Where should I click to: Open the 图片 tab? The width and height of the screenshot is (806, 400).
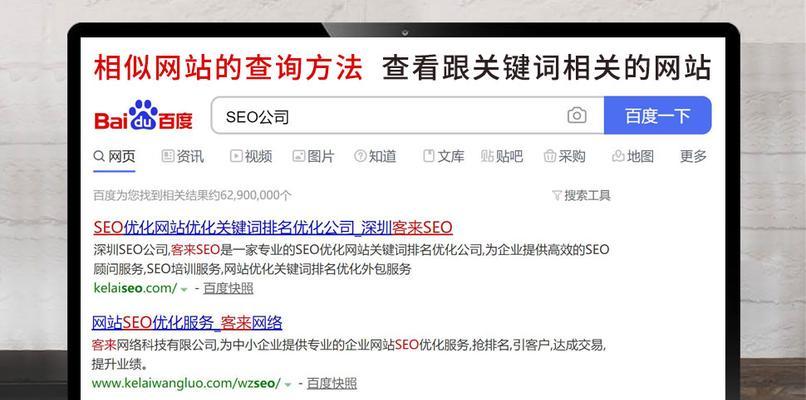[314, 156]
